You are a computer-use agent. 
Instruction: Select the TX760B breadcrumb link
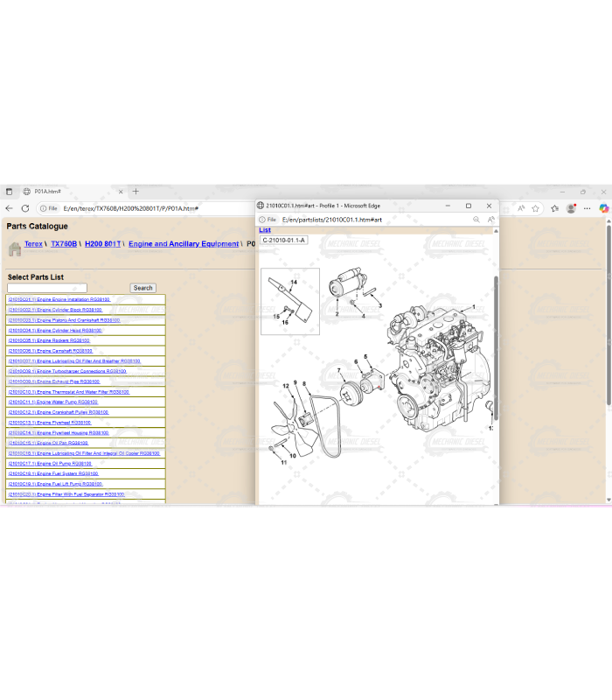coord(64,244)
